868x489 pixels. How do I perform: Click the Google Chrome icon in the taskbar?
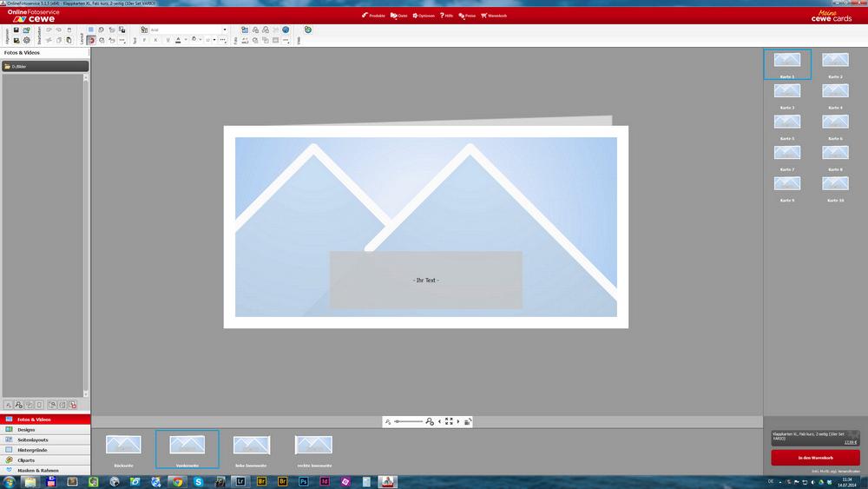coord(177,481)
